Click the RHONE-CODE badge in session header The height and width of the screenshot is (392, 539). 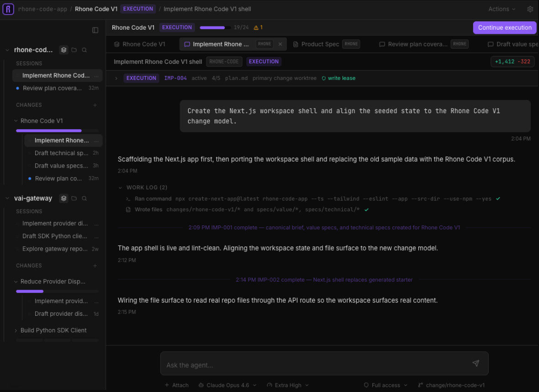(224, 62)
